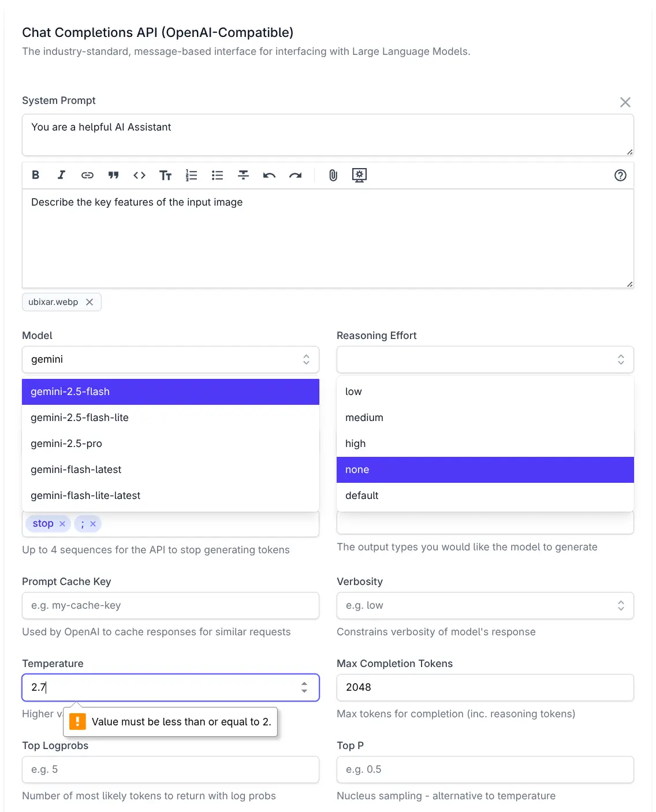656x812 pixels.
Task: Insert a numbered list
Action: point(191,175)
